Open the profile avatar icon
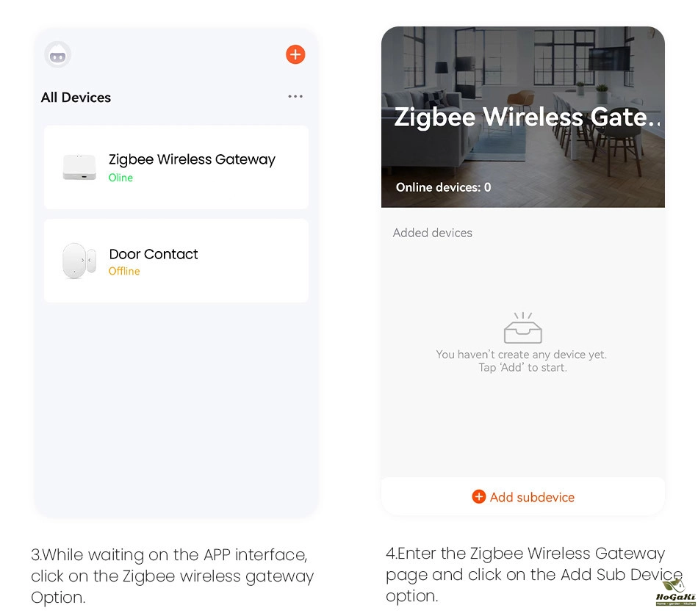698x616 pixels. point(58,54)
